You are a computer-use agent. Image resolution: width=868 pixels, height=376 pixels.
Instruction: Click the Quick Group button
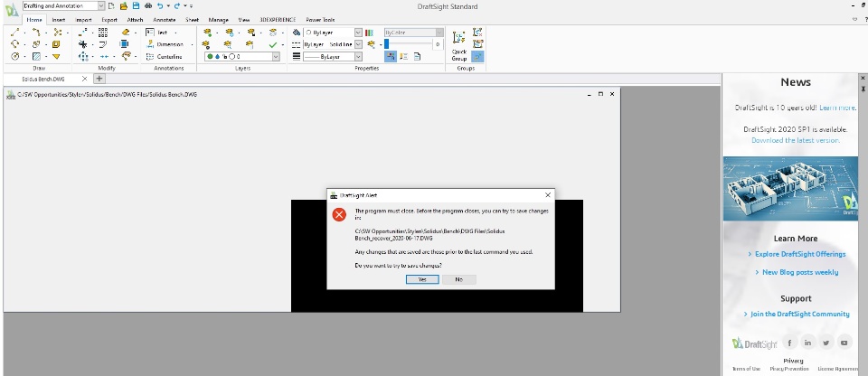pos(459,45)
